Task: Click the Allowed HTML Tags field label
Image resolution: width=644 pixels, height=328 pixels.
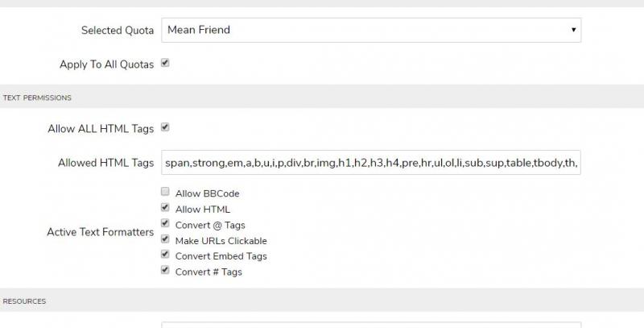Action: point(105,163)
